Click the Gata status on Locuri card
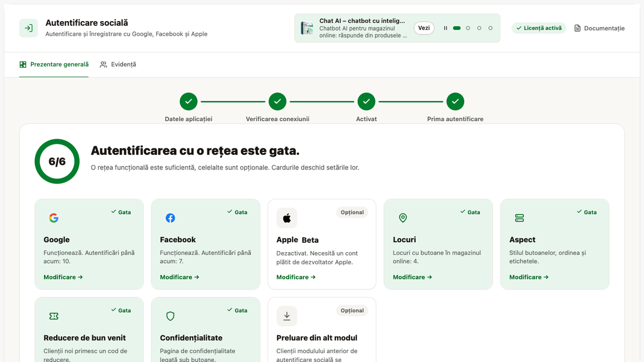The image size is (644, 362). pos(470,212)
